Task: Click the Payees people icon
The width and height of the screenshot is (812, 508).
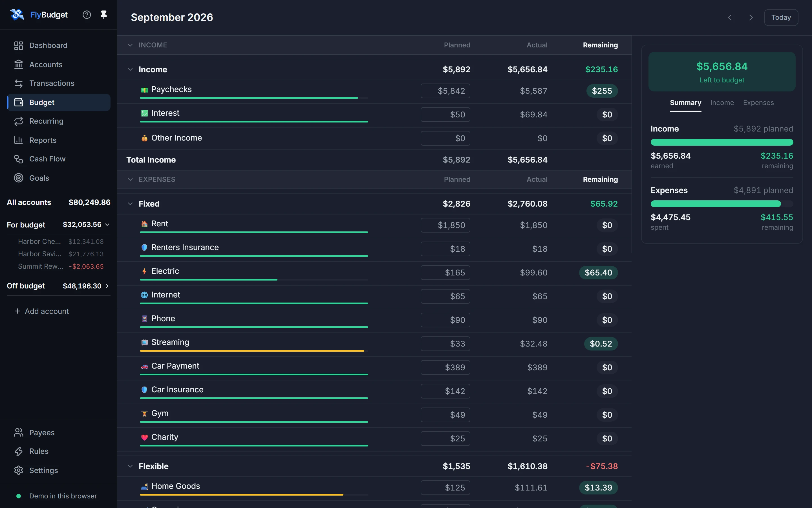Action: [x=18, y=432]
